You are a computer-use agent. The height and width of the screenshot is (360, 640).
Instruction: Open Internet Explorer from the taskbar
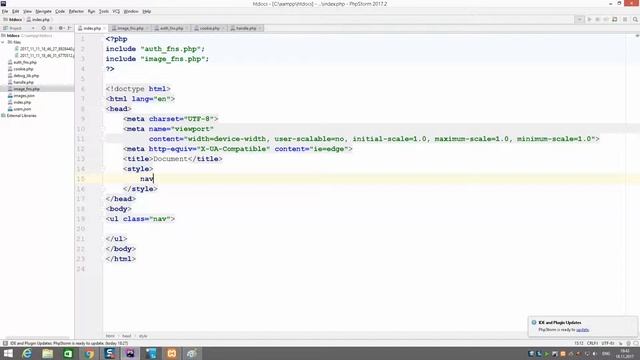coord(27,353)
